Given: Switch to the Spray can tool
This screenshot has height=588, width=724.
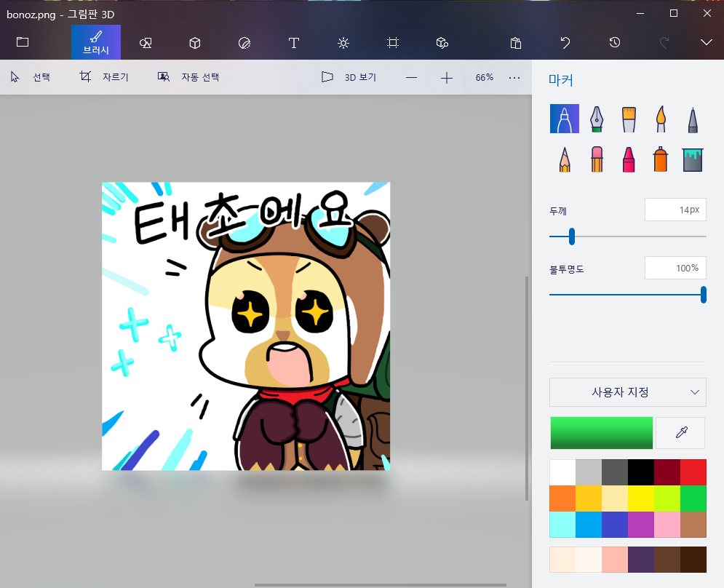Looking at the screenshot, I should [661, 159].
